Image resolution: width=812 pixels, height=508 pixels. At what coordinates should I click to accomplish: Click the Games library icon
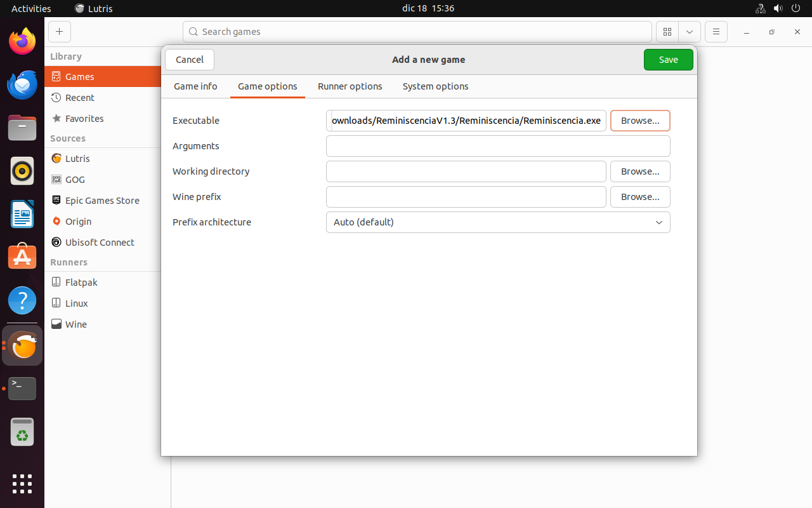point(56,76)
